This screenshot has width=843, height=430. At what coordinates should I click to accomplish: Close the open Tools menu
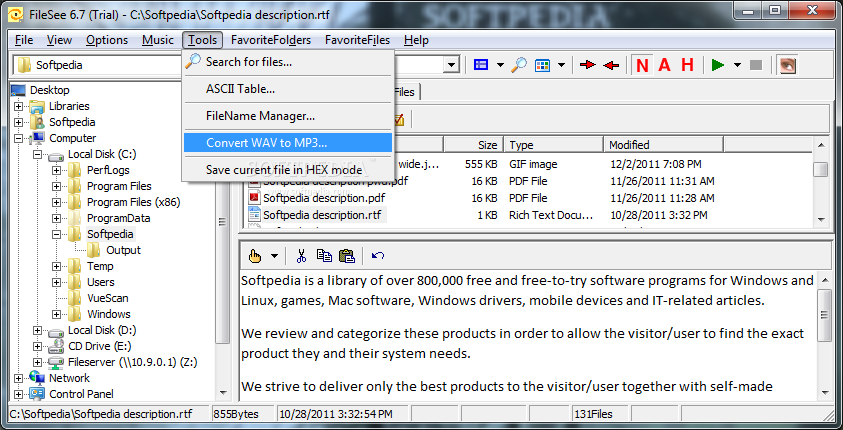(203, 40)
